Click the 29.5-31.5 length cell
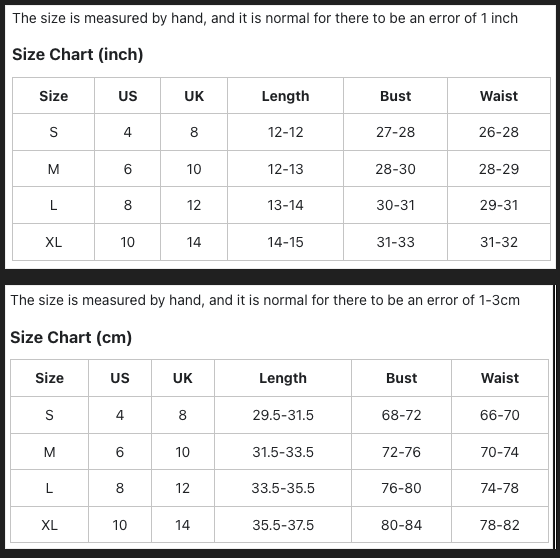Viewport: 560px width, 558px height. tap(283, 415)
